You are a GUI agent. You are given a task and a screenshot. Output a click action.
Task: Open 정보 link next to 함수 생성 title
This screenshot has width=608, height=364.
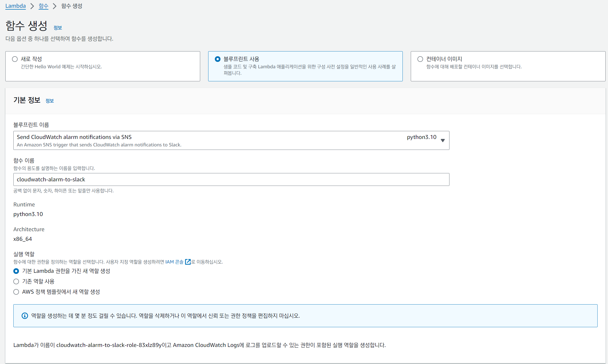[x=58, y=28]
